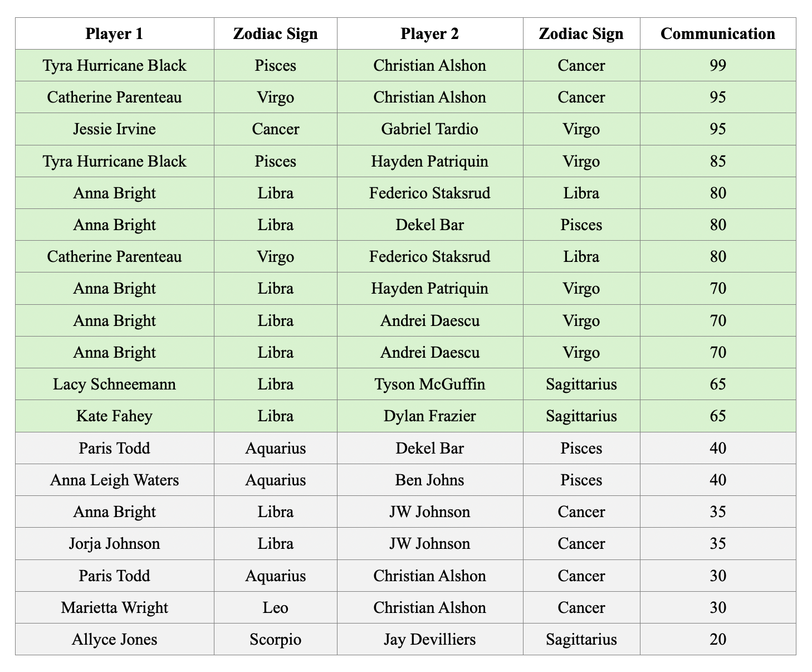The height and width of the screenshot is (672, 812).
Task: Click the Jessie Irvine cell
Action: tap(114, 129)
